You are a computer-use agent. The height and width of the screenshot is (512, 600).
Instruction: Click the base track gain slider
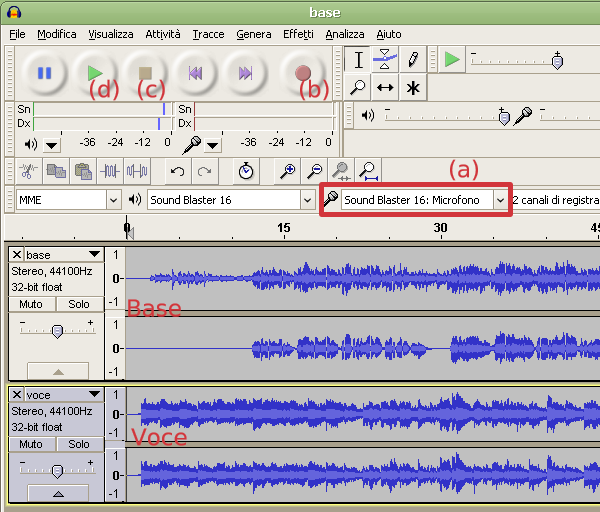pyautogui.click(x=57, y=331)
